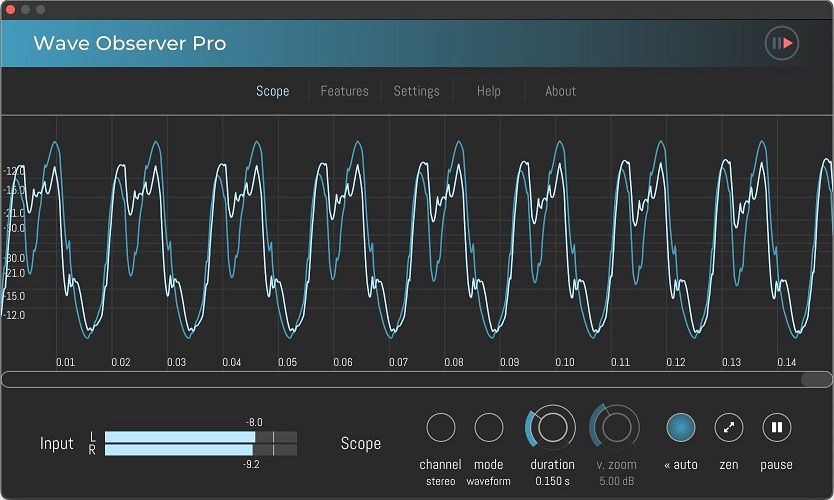The height and width of the screenshot is (500, 834).
Task: Enable zen mode with arrows icon
Action: [728, 427]
